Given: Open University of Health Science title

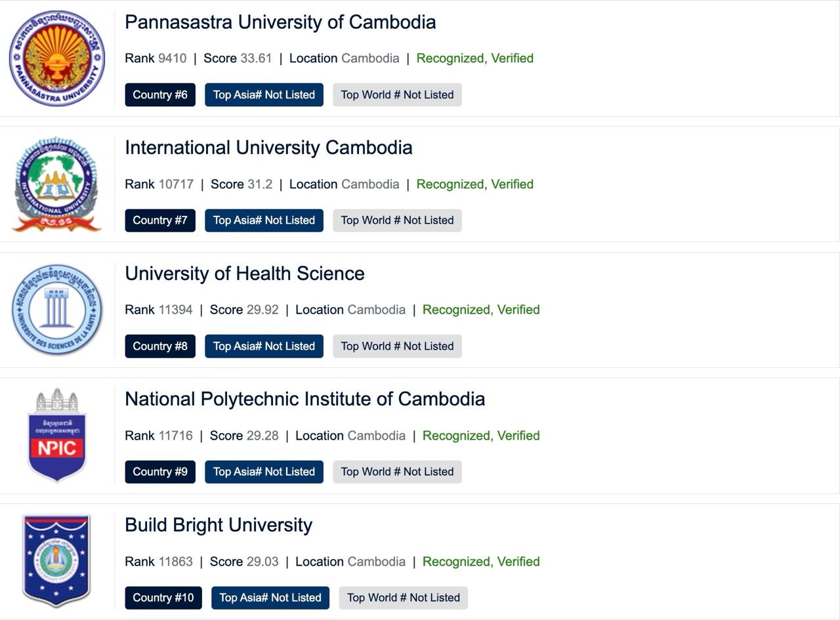Looking at the screenshot, I should (244, 274).
